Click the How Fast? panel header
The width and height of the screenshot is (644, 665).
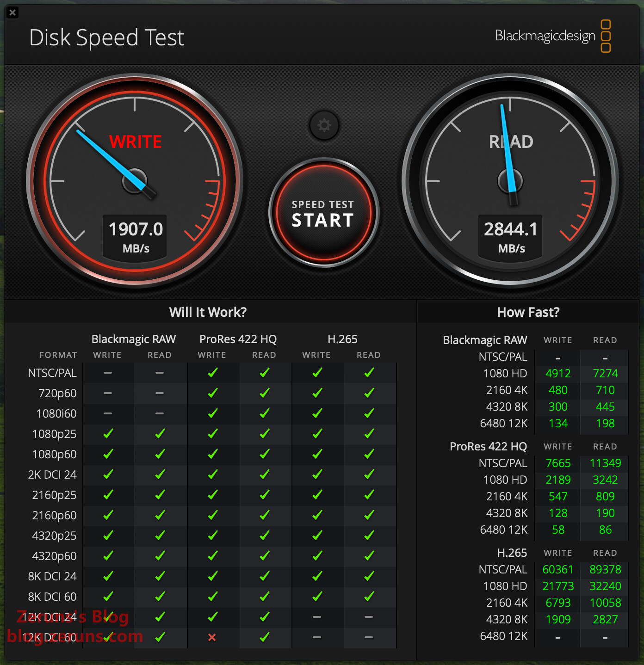[x=528, y=312]
